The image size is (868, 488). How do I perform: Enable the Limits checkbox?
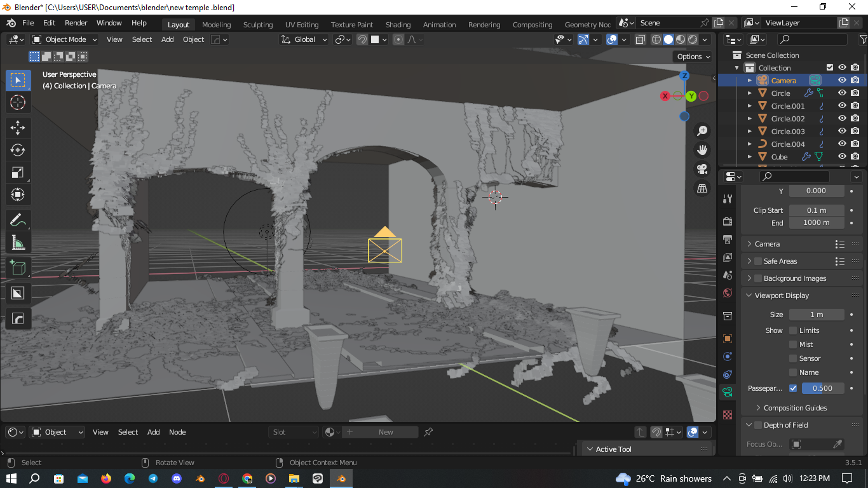(x=793, y=330)
